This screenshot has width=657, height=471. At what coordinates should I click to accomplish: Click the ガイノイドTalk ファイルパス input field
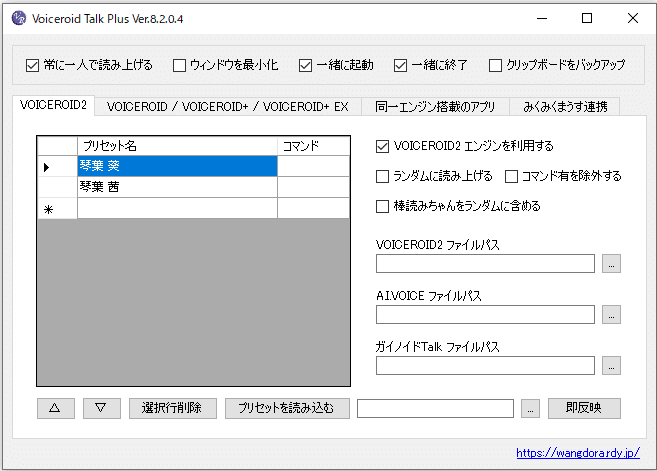[485, 366]
